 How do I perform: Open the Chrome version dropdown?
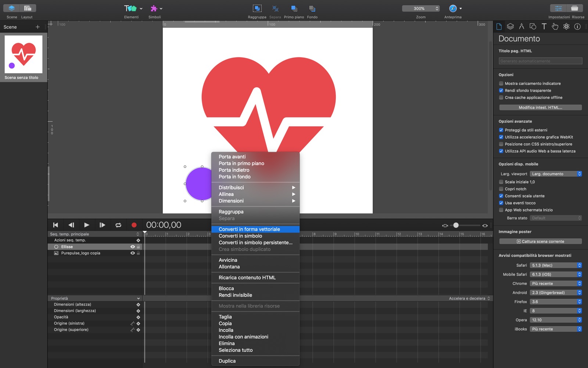556,284
